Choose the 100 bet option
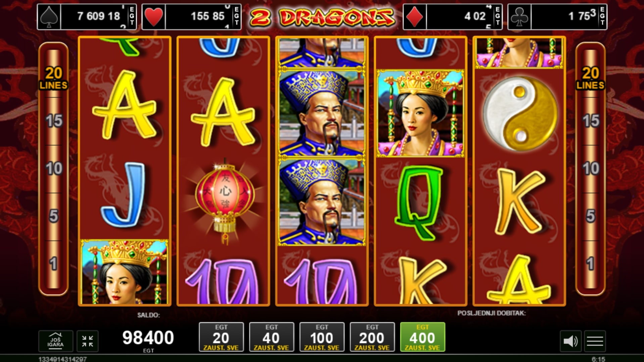The width and height of the screenshot is (644, 362). coord(322,337)
